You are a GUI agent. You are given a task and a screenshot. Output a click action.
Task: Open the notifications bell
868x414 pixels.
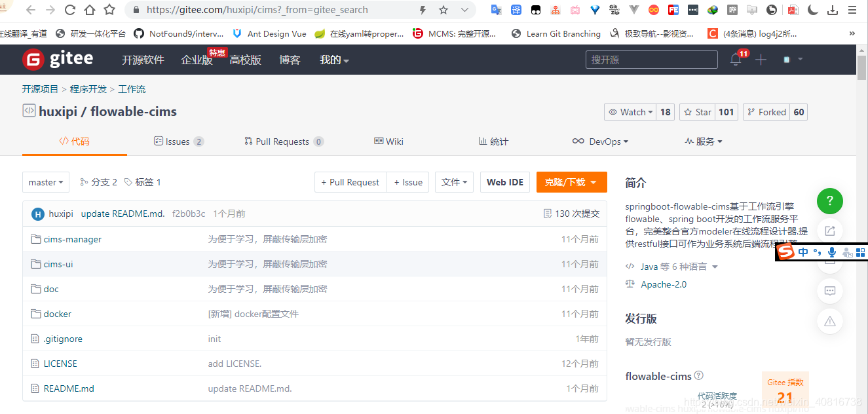pyautogui.click(x=736, y=60)
